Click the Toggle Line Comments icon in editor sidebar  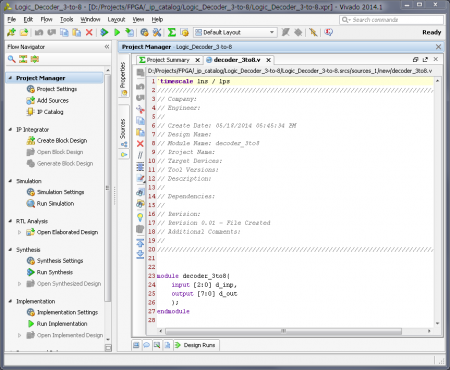point(140,155)
